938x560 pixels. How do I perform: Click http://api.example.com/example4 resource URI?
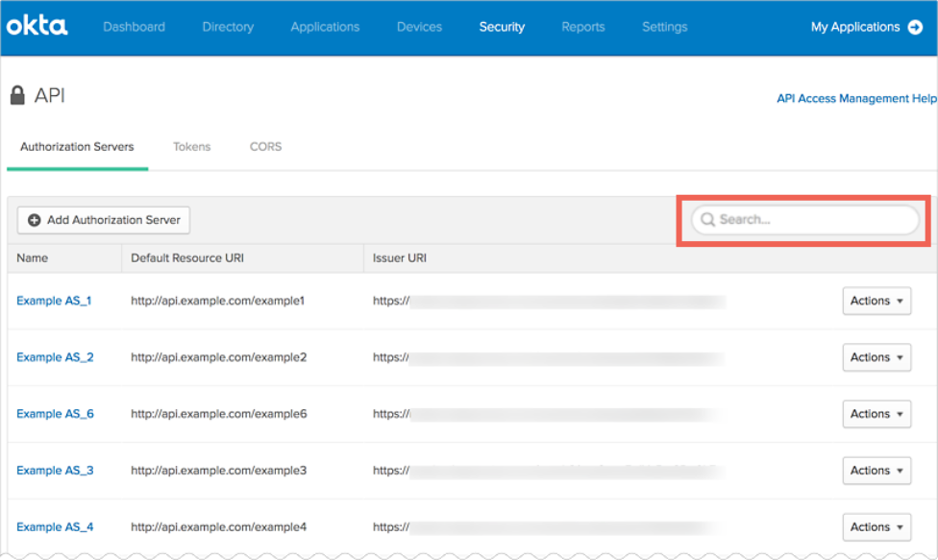pyautogui.click(x=219, y=527)
